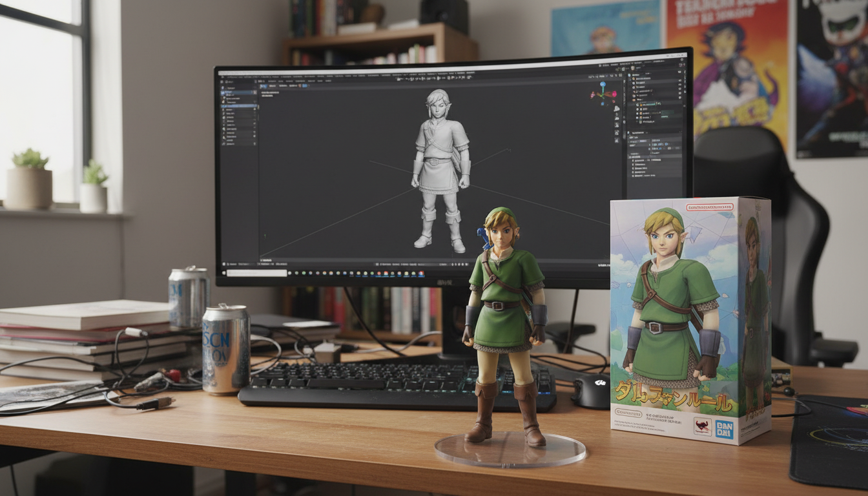
Task: Click the white taskbar search box
Action: [257, 273]
